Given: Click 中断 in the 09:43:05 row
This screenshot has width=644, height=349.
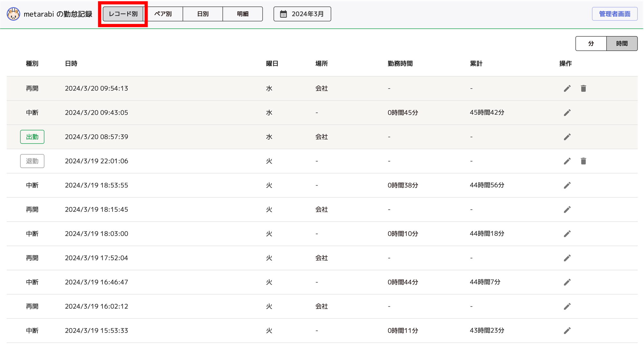Looking at the screenshot, I should point(32,112).
